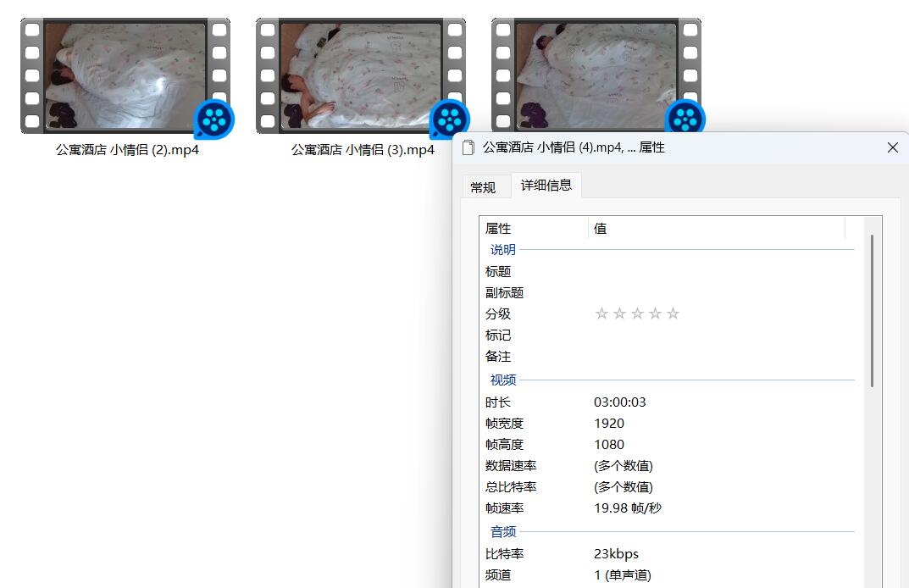Set the 分级 rating to one star
This screenshot has height=588, width=909.
click(x=601, y=314)
